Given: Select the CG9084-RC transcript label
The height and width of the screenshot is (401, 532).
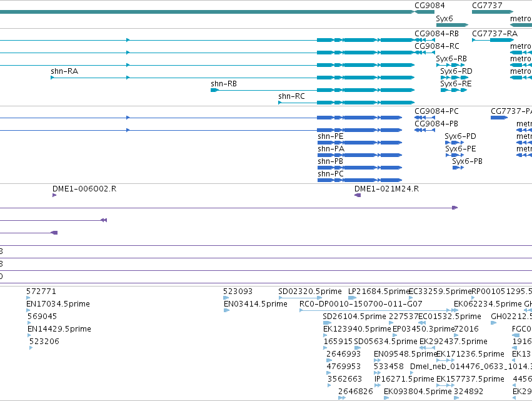Looking at the screenshot, I should [x=436, y=46].
